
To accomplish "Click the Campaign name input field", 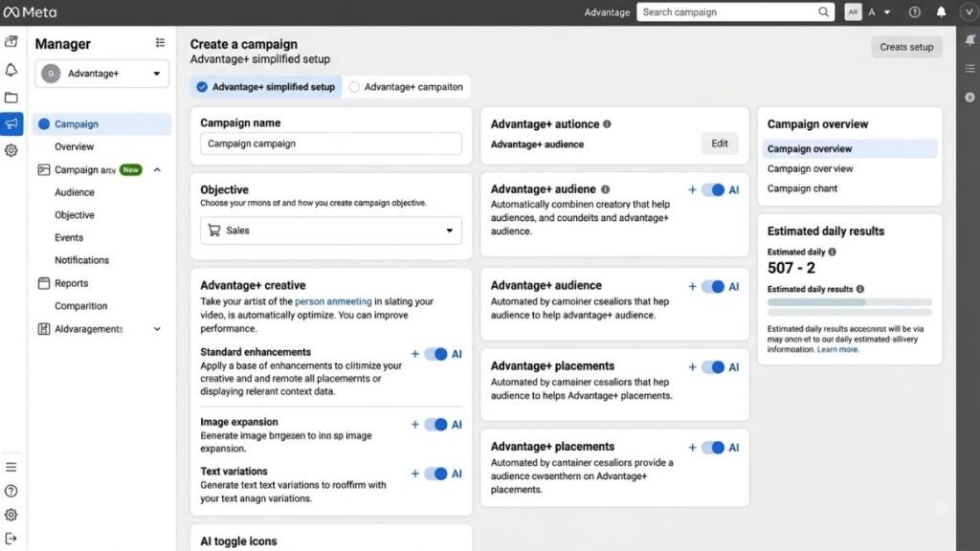I will [x=330, y=143].
